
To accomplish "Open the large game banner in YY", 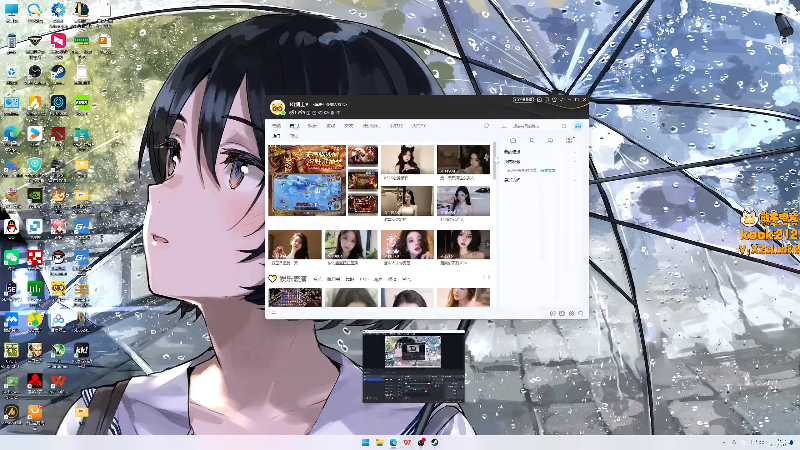I will pyautogui.click(x=307, y=180).
